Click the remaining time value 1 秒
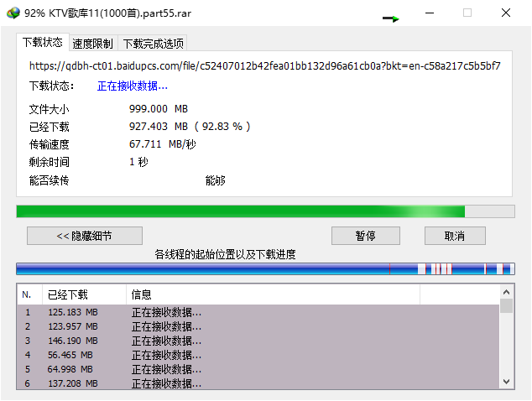This screenshot has height=401, width=532. (138, 162)
